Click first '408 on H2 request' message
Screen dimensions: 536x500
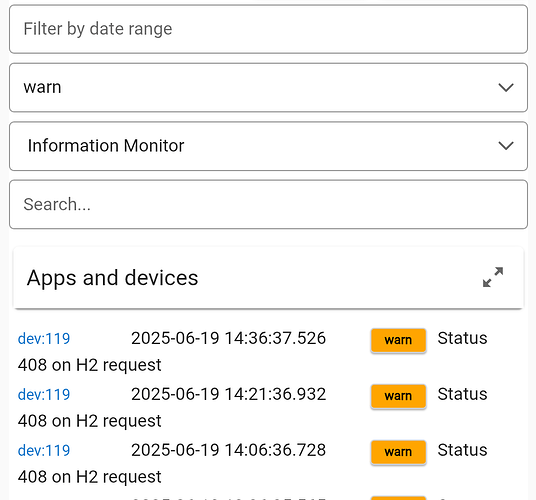point(90,365)
